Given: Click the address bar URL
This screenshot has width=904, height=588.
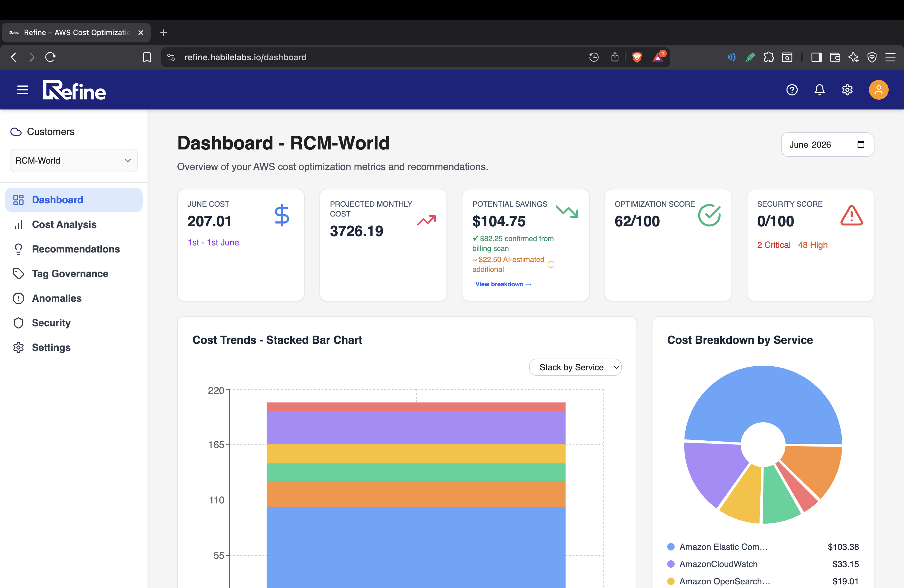Looking at the screenshot, I should [x=245, y=57].
